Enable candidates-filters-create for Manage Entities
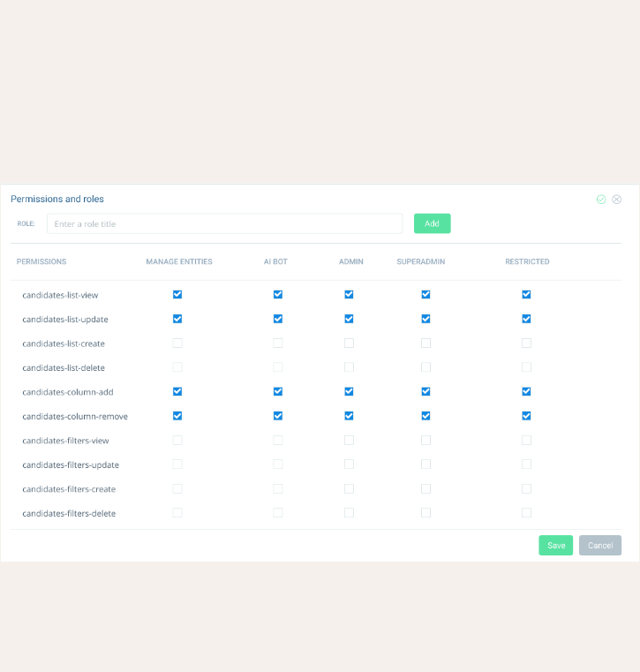This screenshot has width=640, height=672. [177, 488]
